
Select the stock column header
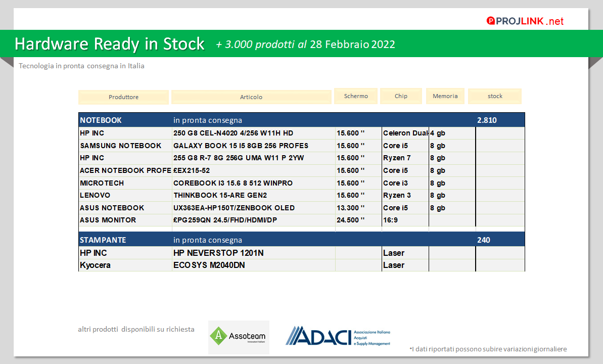pyautogui.click(x=495, y=96)
